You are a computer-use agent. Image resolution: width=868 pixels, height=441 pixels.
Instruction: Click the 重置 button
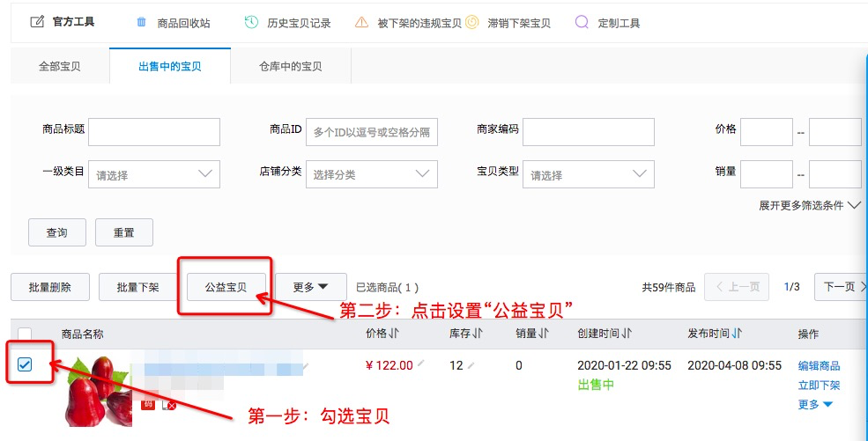coord(124,232)
